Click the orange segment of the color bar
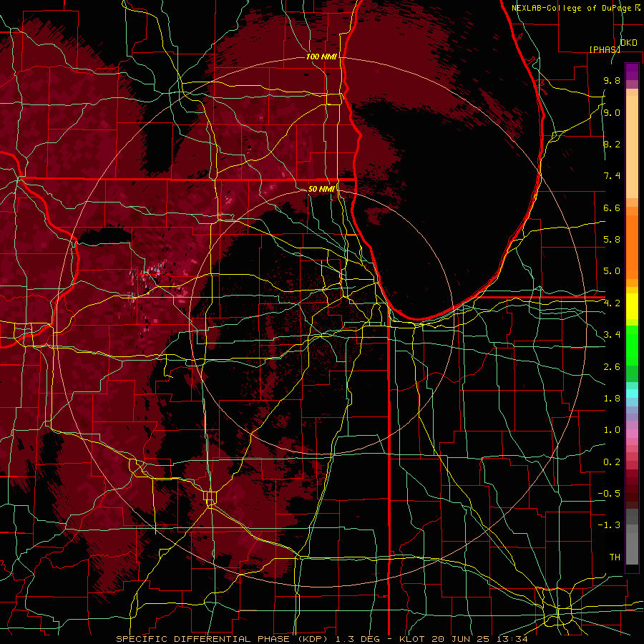Viewport: 644px width, 644px height. (632, 246)
